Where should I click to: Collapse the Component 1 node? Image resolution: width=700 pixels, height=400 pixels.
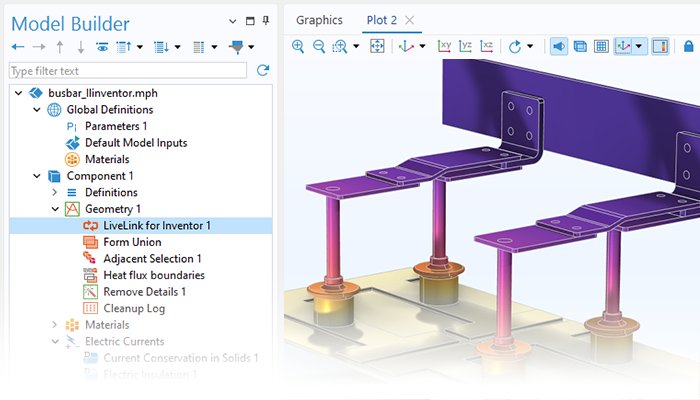coord(37,176)
